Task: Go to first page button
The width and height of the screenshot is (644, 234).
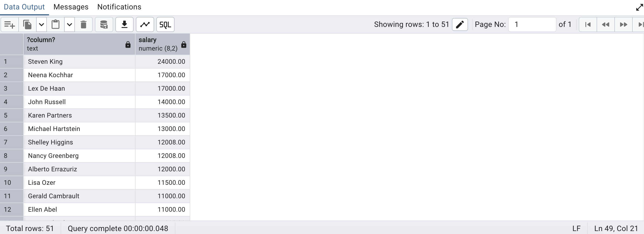Action: pos(588,25)
